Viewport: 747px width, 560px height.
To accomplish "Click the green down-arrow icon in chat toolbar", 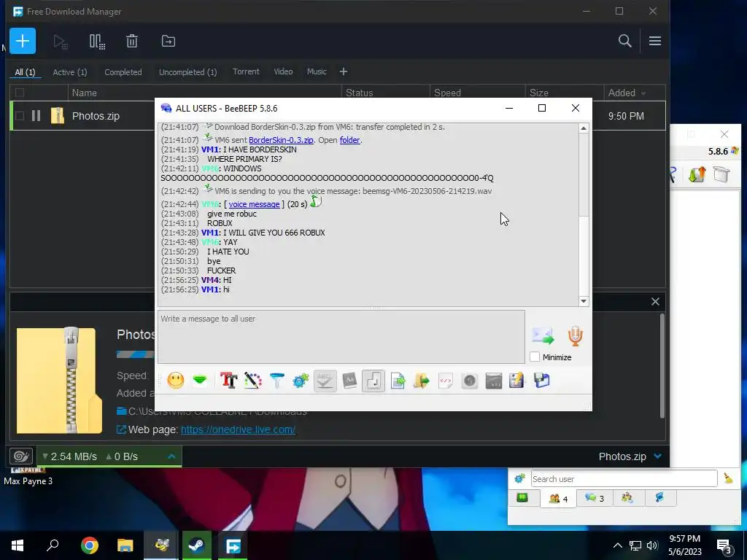I will (200, 380).
